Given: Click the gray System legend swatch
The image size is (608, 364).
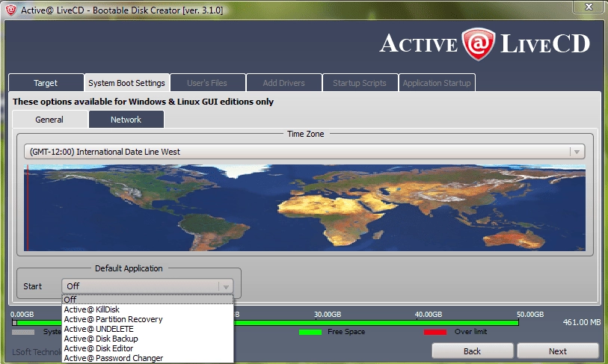Looking at the screenshot, I should [23, 332].
